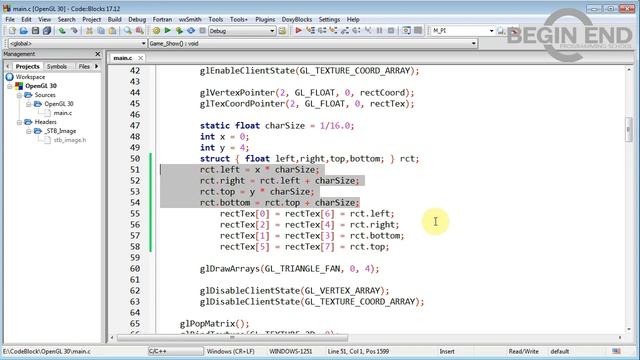Open the target dialog icon beside Debug
The height and width of the screenshot is (360, 640).
282,31
